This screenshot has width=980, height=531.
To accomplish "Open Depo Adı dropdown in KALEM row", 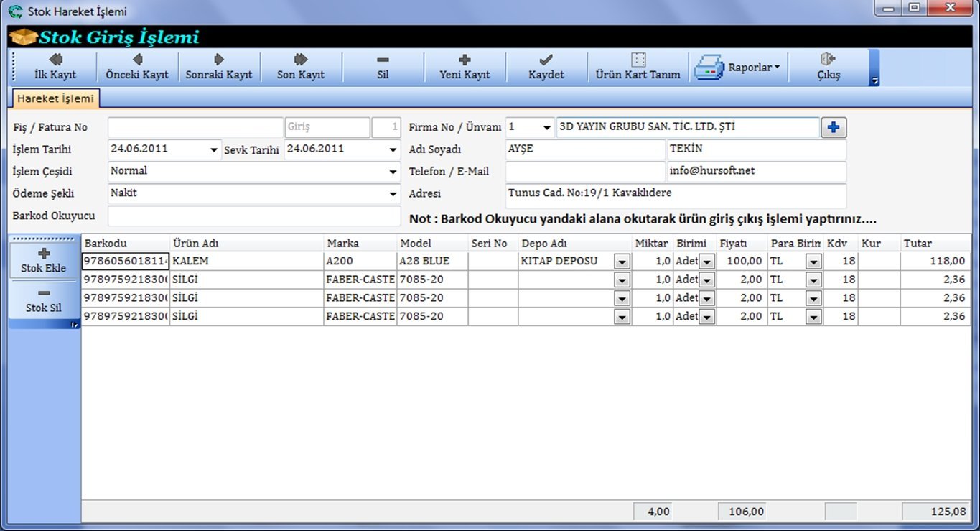I will (622, 262).
